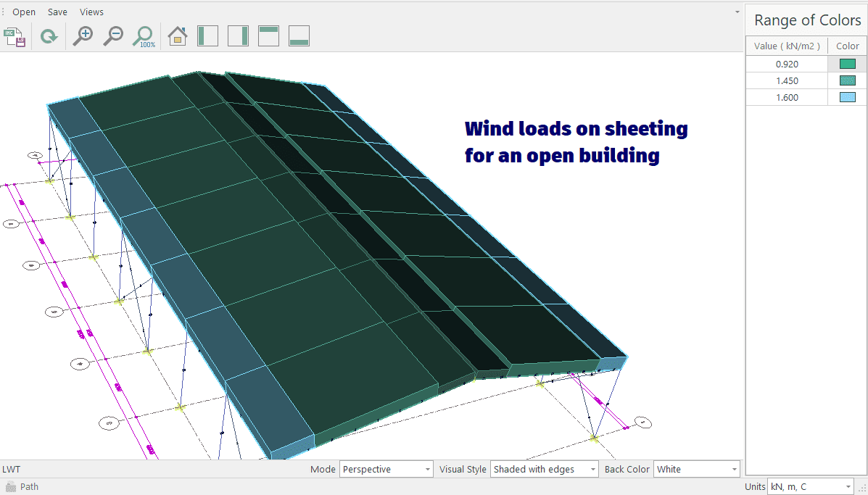Image resolution: width=868 pixels, height=495 pixels.
Task: Open the Units dropdown
Action: (810, 486)
